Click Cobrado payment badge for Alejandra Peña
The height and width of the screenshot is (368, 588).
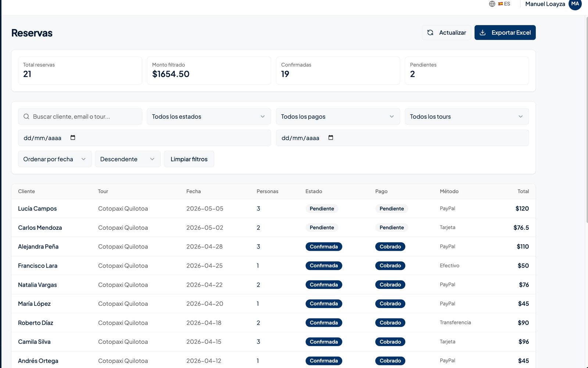coord(390,247)
